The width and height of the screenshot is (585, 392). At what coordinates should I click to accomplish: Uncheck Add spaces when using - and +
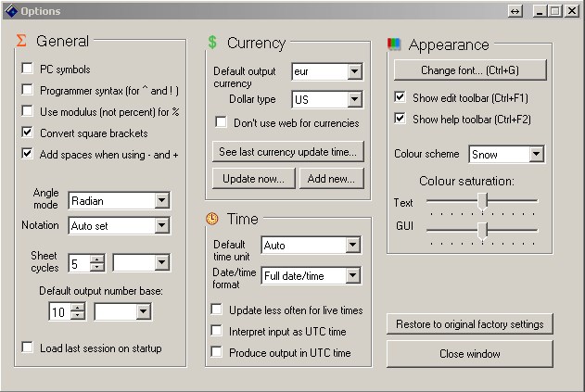pyautogui.click(x=27, y=154)
